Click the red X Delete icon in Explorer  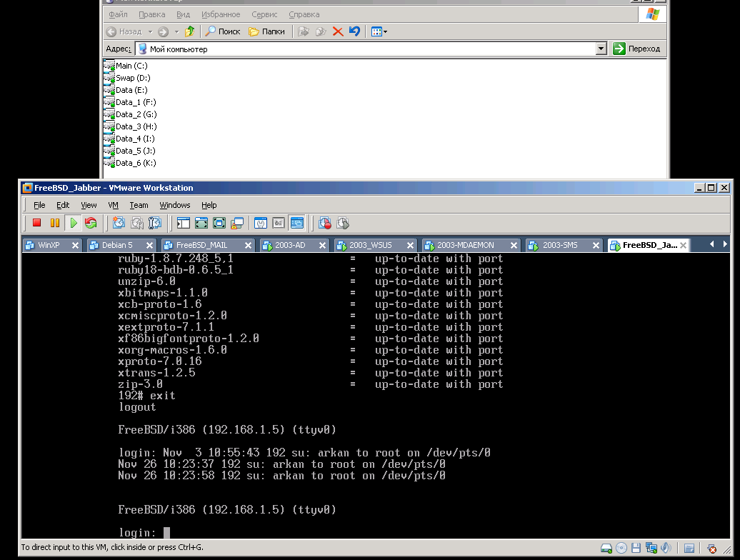pyautogui.click(x=338, y=31)
